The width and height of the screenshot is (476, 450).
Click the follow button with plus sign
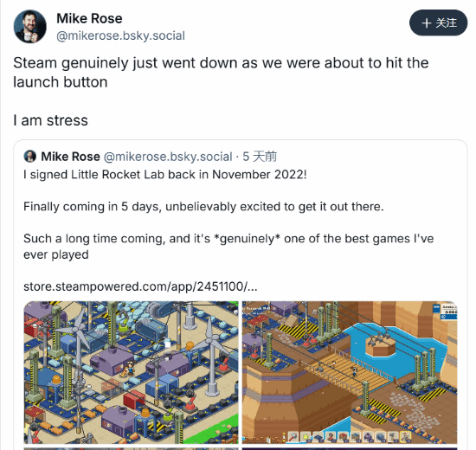pyautogui.click(x=439, y=22)
